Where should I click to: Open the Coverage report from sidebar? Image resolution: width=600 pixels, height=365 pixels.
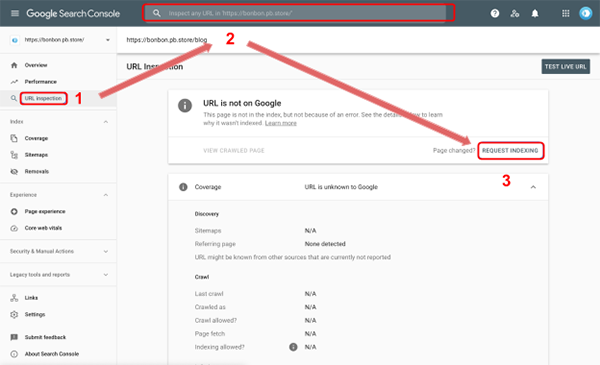pyautogui.click(x=36, y=138)
